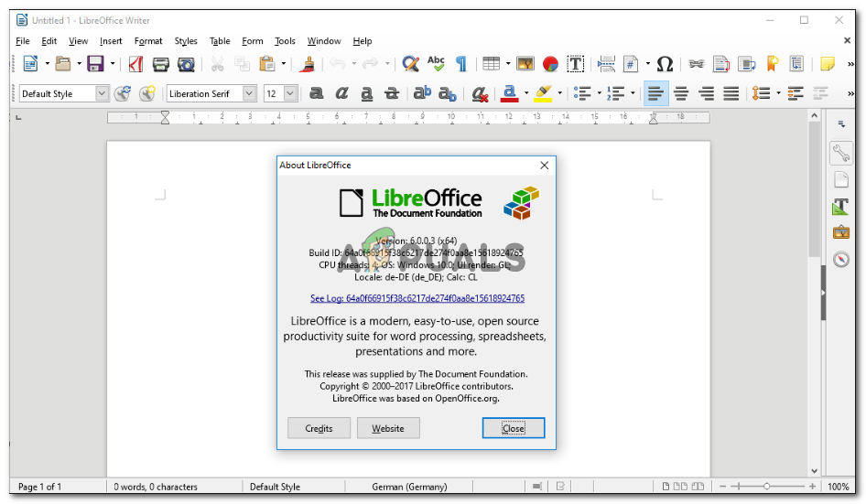Open sidebar Navigator compass icon
Screen dimensions: 866x504
point(841,259)
